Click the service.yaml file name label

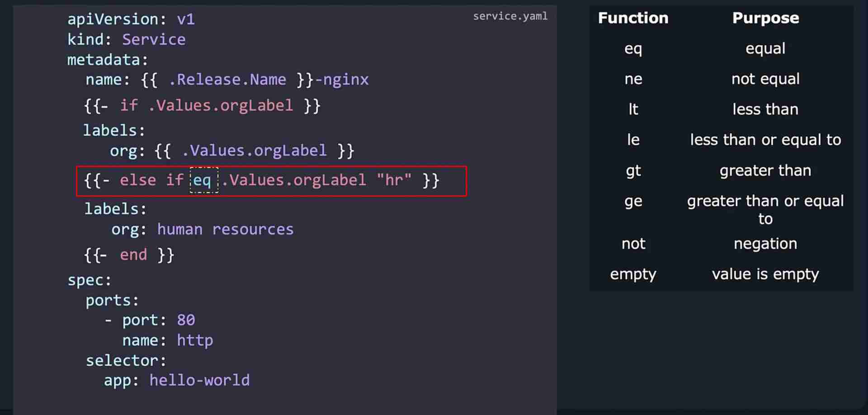point(510,16)
